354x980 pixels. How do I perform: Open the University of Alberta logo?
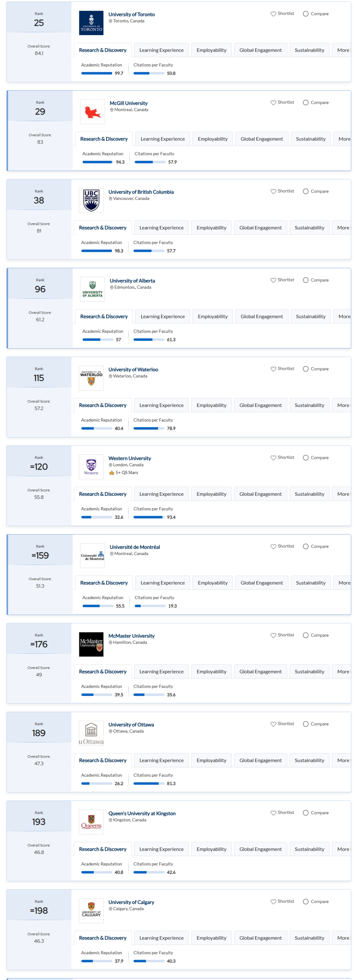tap(92, 290)
